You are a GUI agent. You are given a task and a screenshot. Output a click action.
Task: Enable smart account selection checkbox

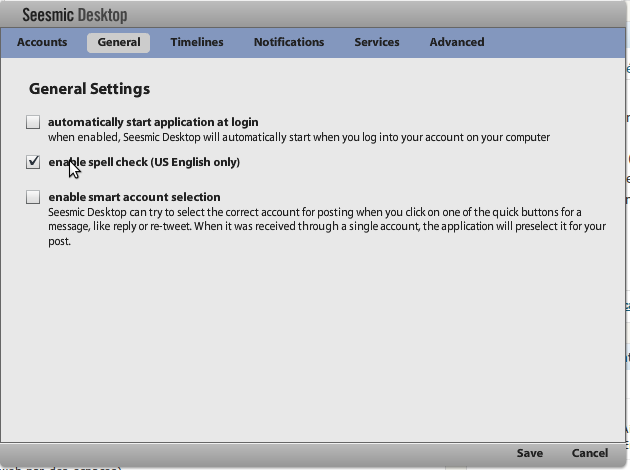(x=33, y=197)
